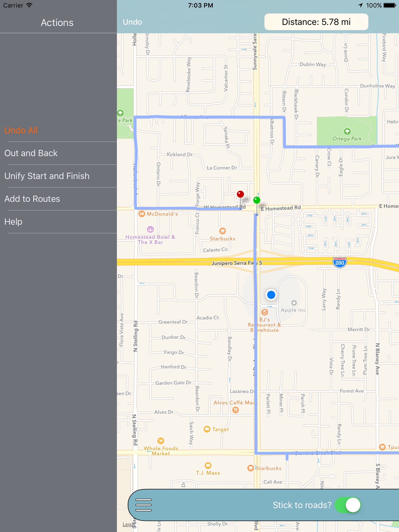Image resolution: width=399 pixels, height=532 pixels.
Task: Tap the Hanford Dr street label
Action: coord(174,367)
